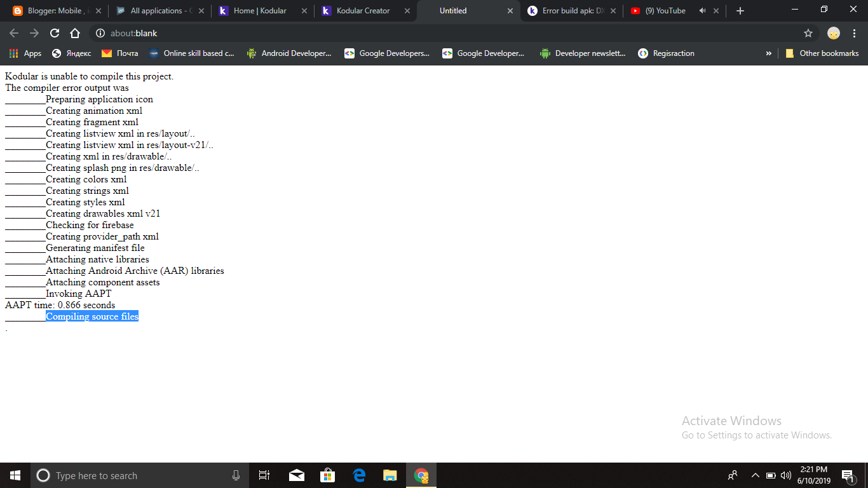
Task: Mute the YouTube tab audio icon
Action: pyautogui.click(x=702, y=11)
